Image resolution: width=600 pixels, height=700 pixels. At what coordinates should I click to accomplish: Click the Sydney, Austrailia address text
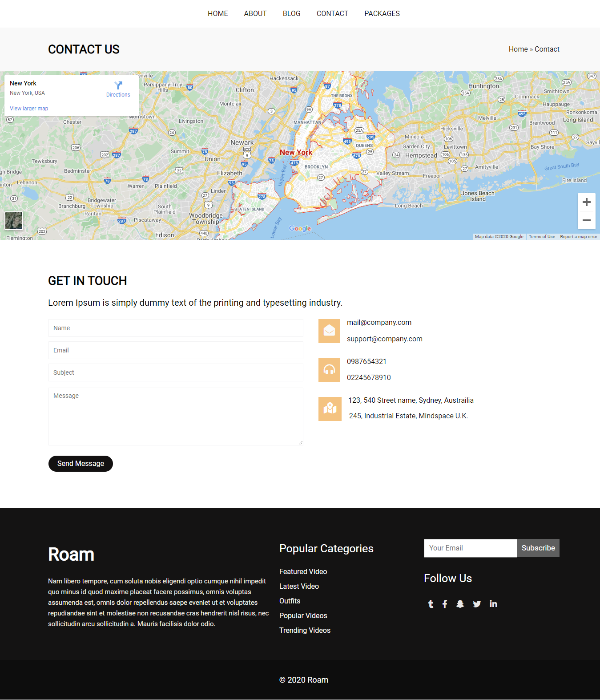(411, 401)
